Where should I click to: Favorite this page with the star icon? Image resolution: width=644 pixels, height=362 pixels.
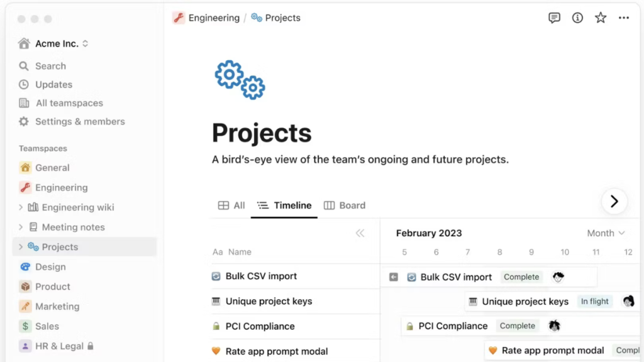tap(600, 18)
